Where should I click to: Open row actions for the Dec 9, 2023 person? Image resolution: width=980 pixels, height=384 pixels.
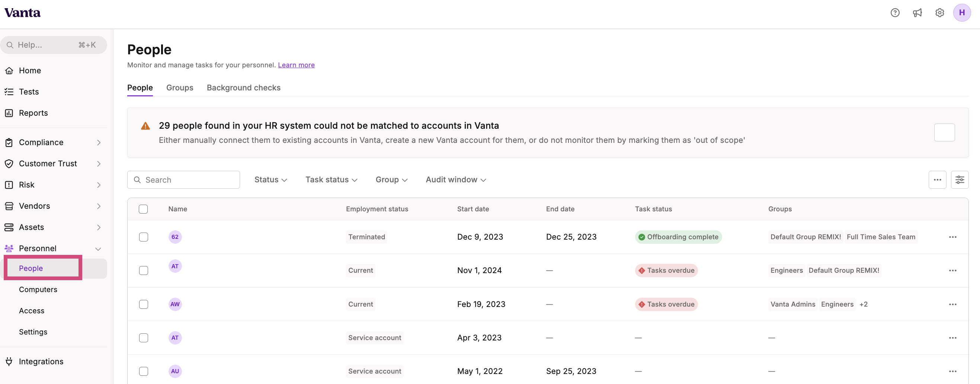[x=952, y=237]
